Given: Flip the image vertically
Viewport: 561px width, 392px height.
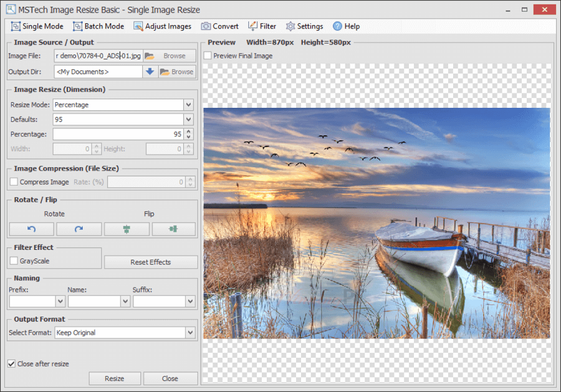Looking at the screenshot, I should tap(126, 229).
